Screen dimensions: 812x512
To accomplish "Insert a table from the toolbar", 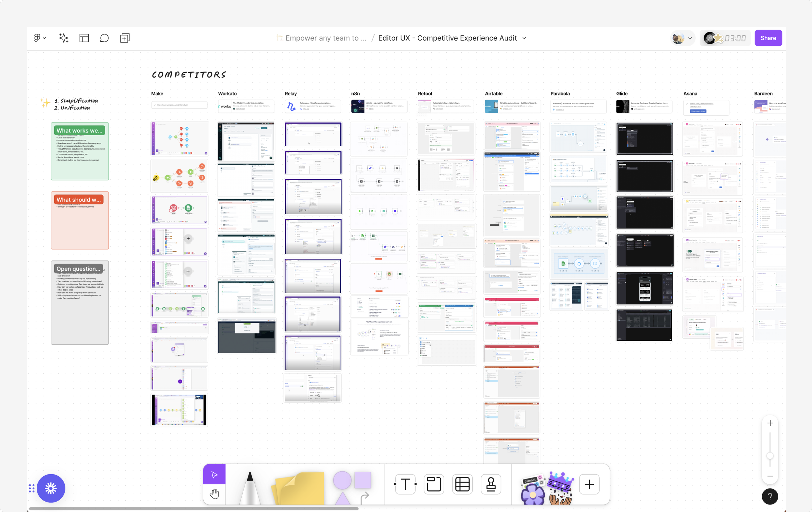I will [462, 484].
